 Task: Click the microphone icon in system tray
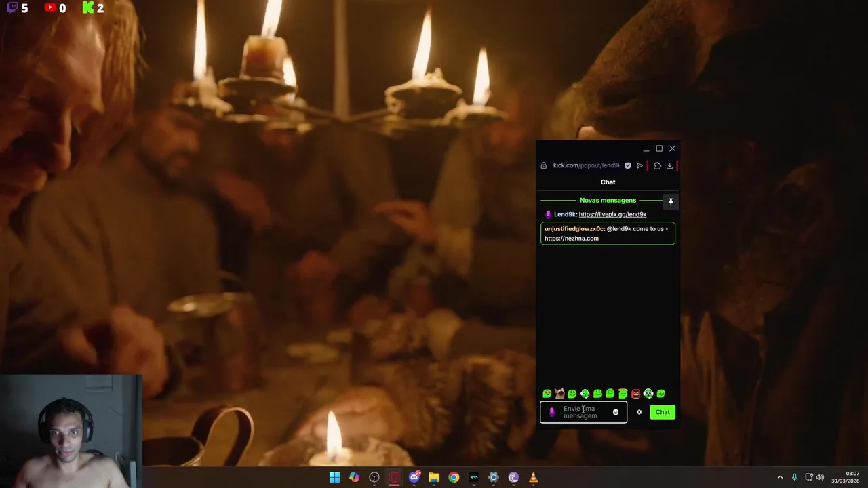794,477
